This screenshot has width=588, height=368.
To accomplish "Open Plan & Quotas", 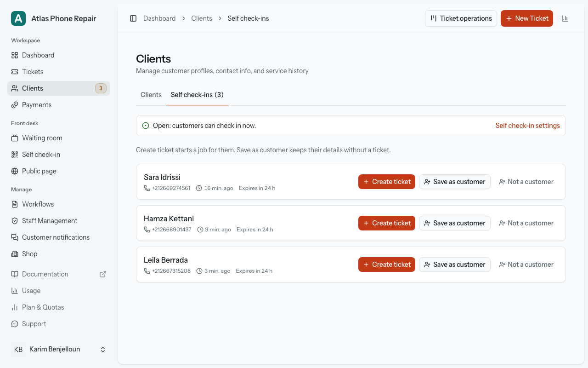I will (59, 307).
